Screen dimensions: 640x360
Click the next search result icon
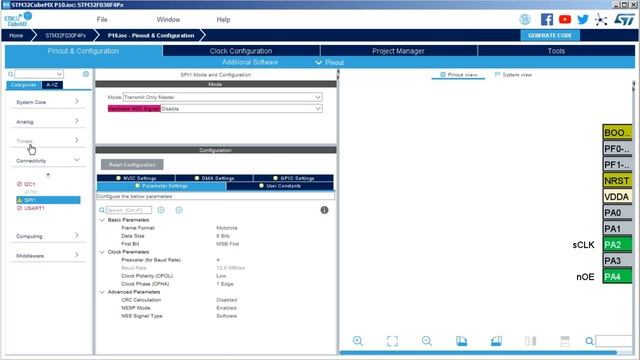pyautogui.click(x=179, y=210)
